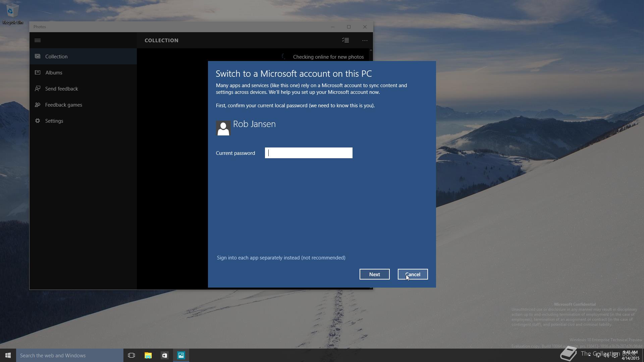Open the Windows Start button
Screen dimensions: 644x362
tap(8, 355)
